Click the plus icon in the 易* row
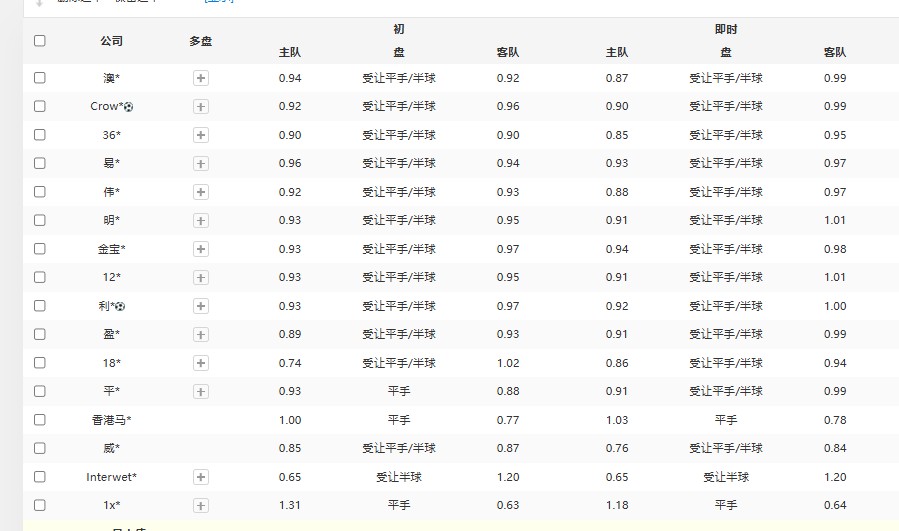This screenshot has height=531, width=899. (x=200, y=163)
